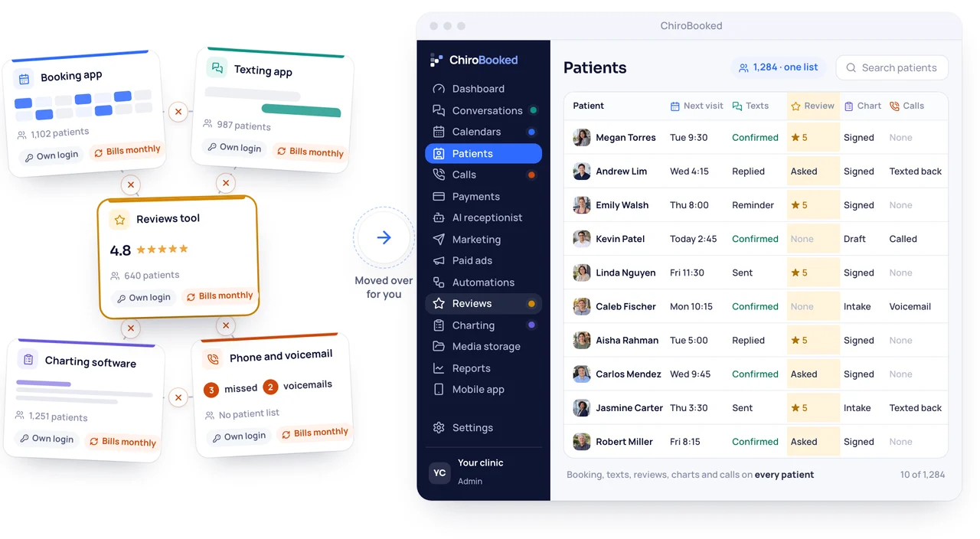Click the 4.8 star rating
The height and width of the screenshot is (539, 980).
pos(149,250)
